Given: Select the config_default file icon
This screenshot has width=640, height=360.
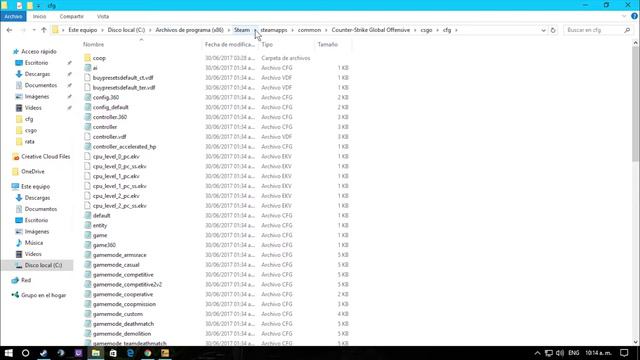Looking at the screenshot, I should click(87, 107).
